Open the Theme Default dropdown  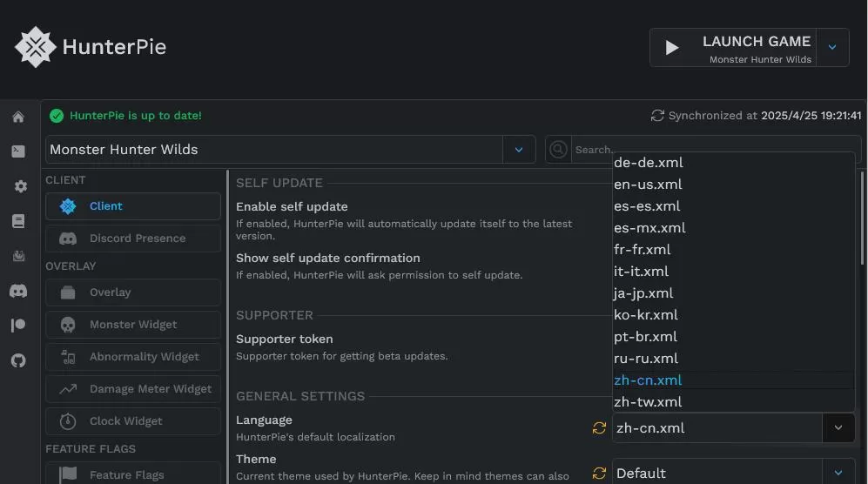(x=838, y=473)
